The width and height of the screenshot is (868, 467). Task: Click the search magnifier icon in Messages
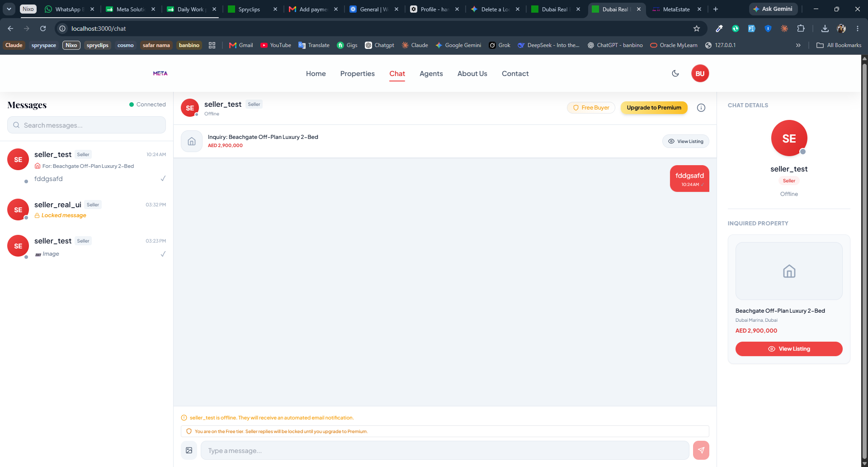pyautogui.click(x=16, y=125)
